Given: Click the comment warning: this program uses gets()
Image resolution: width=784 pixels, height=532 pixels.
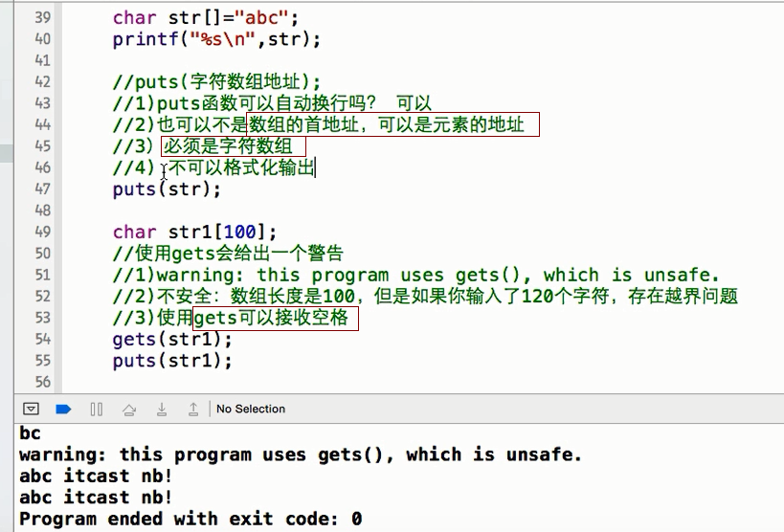Looking at the screenshot, I should tap(416, 275).
